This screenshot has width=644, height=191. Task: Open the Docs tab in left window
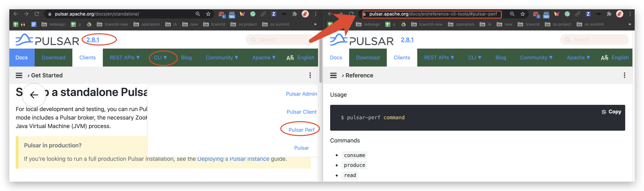[22, 58]
